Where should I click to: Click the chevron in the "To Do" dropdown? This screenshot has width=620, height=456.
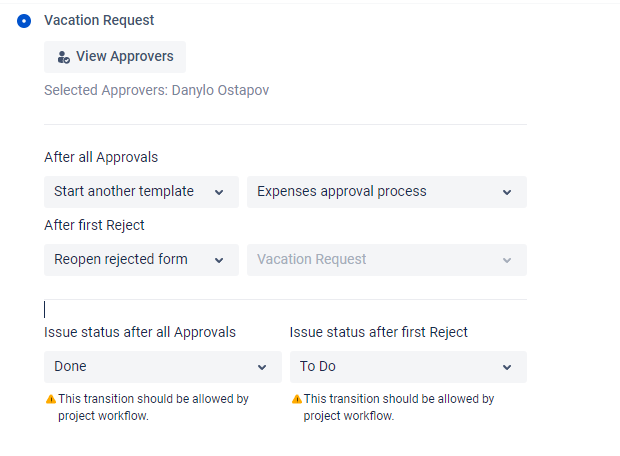[x=507, y=367]
